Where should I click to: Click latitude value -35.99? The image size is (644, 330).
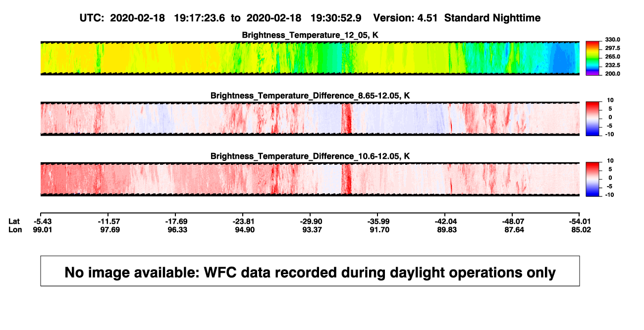pyautogui.click(x=379, y=221)
